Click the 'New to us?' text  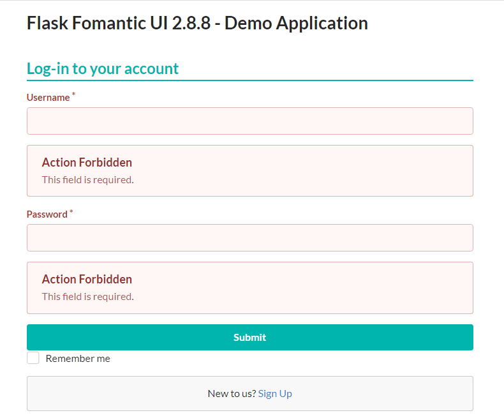[x=232, y=393]
